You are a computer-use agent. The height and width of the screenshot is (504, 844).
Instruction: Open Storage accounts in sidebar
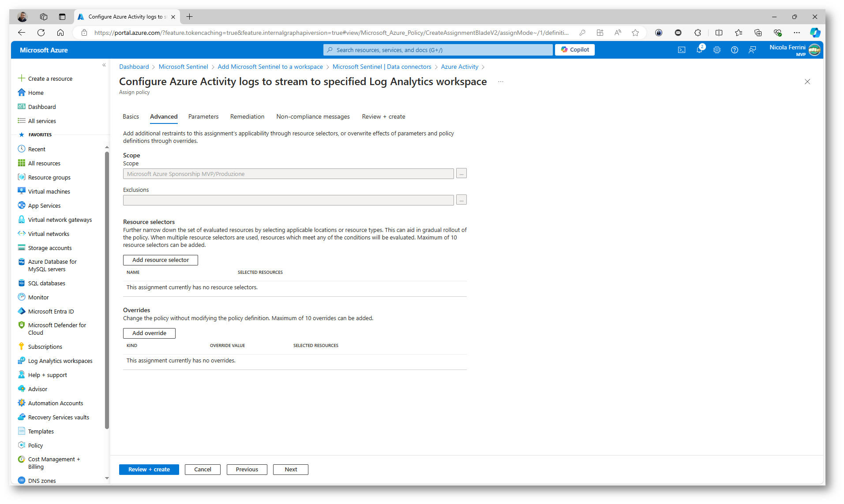[50, 248]
